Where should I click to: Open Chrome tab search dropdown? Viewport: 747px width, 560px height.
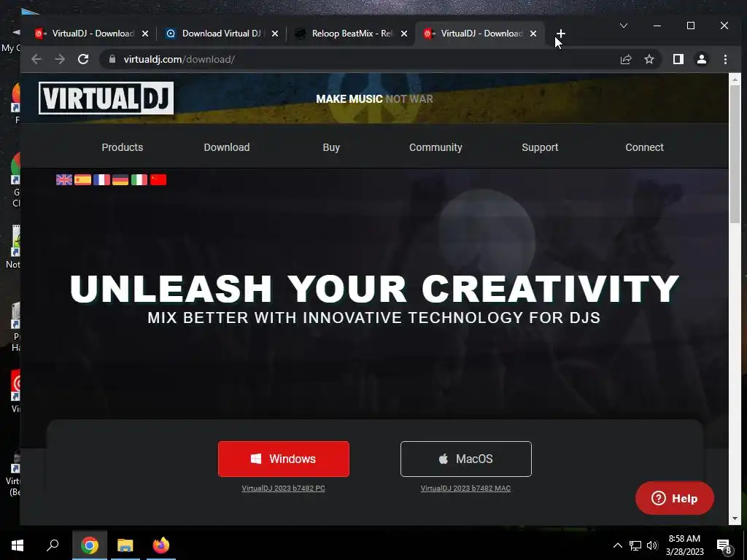tap(623, 26)
